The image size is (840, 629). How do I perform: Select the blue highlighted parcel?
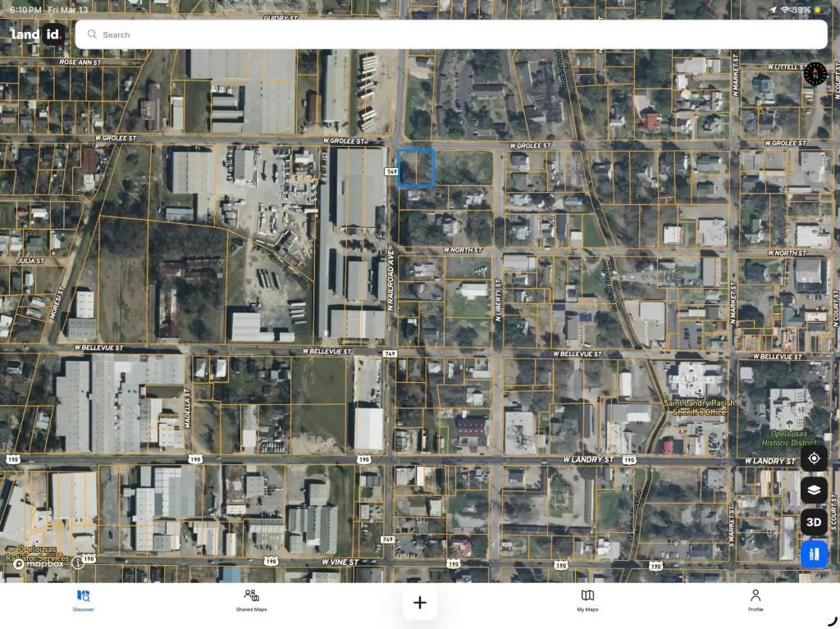[x=416, y=167]
